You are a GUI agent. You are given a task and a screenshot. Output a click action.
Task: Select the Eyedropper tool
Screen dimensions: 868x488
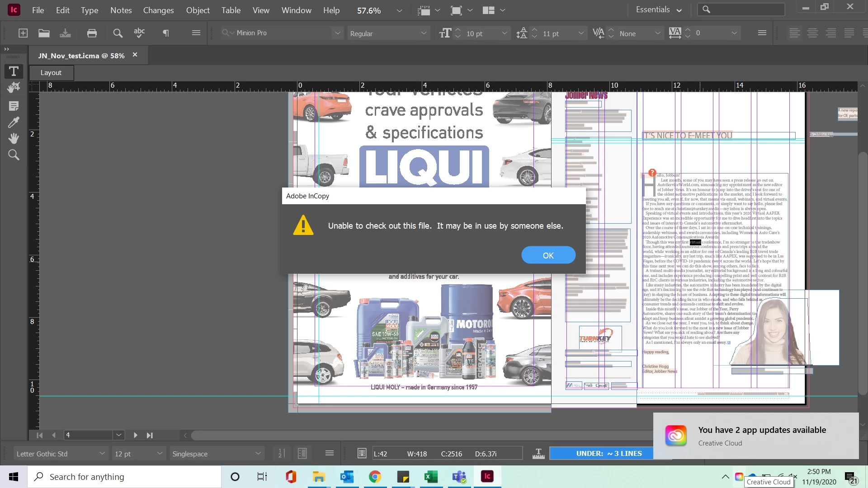click(14, 122)
